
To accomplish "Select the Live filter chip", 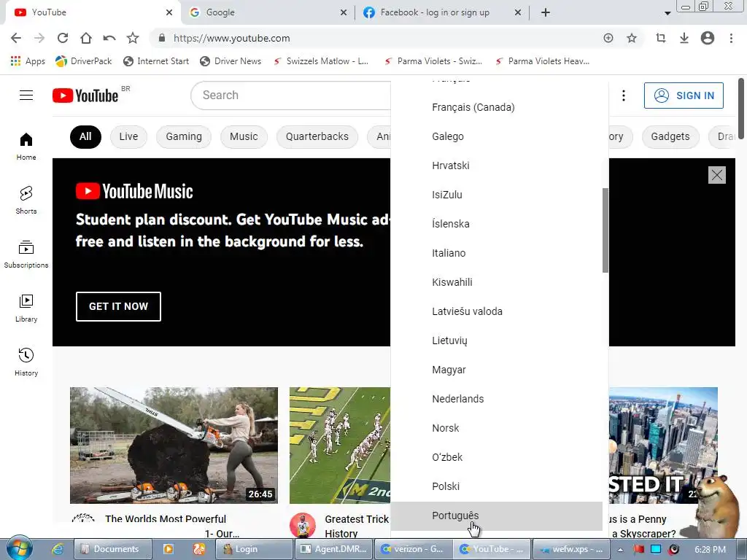I will click(128, 136).
